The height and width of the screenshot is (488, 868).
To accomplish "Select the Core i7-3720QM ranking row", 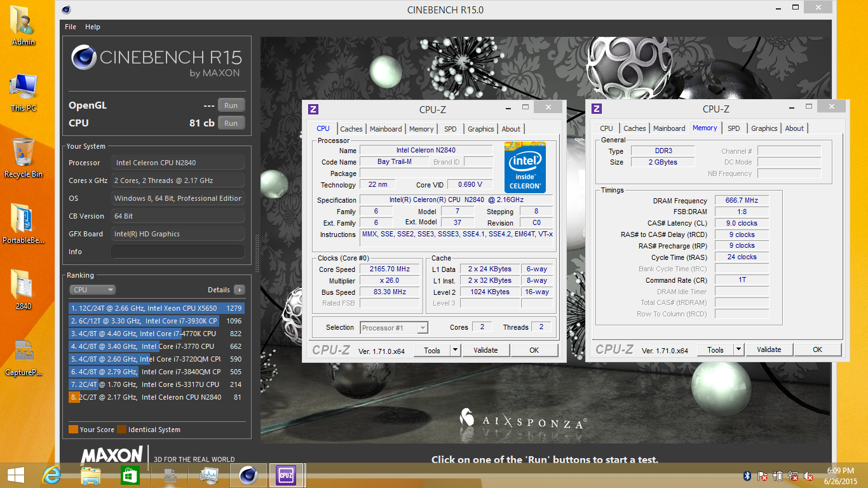I will pos(156,359).
